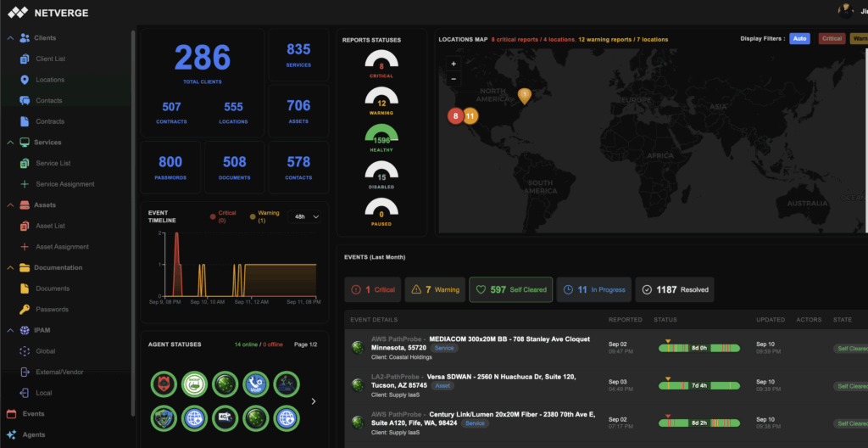868x448 pixels.
Task: Click the red shield agent status icon
Action: [x=164, y=384]
